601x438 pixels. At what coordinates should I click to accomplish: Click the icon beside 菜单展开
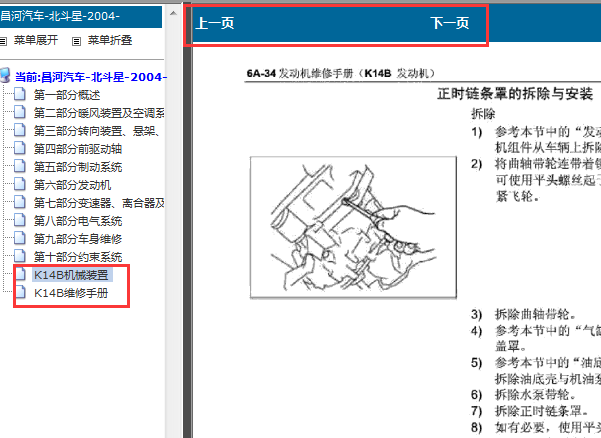[x=3, y=41]
